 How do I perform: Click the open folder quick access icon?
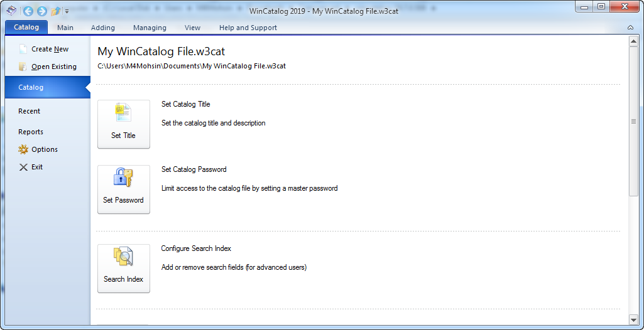pos(56,11)
